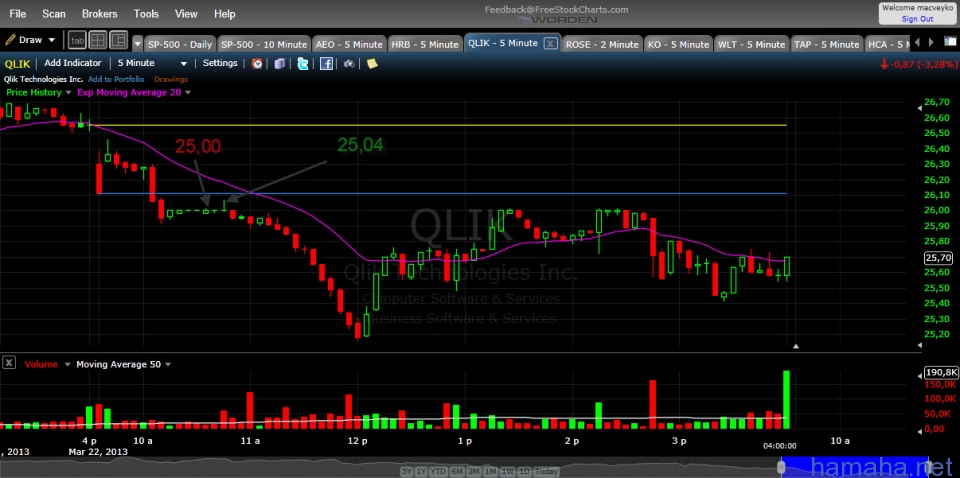Image resolution: width=960 pixels, height=478 pixels.
Task: Switch to the HRB - 5 Minute tab
Action: tap(425, 44)
